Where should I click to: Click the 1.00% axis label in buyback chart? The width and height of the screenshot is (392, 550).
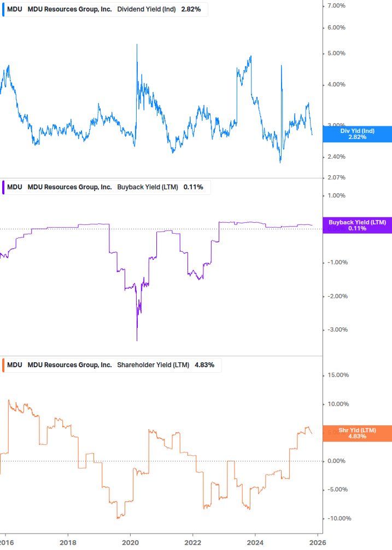click(x=336, y=196)
